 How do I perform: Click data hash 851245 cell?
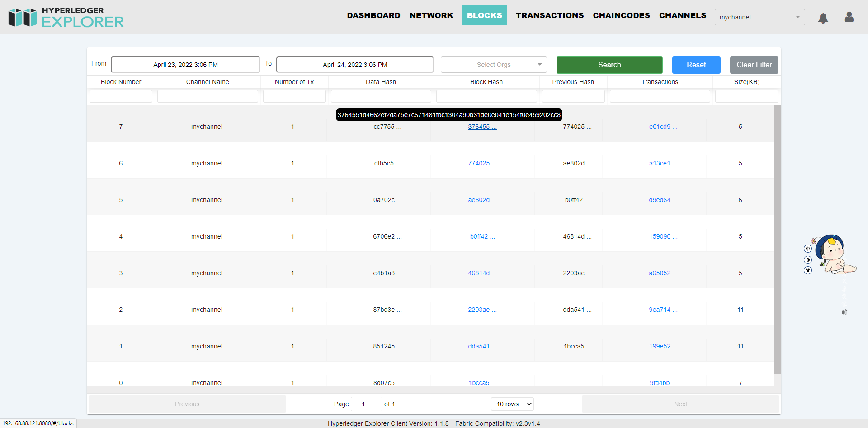click(387, 346)
